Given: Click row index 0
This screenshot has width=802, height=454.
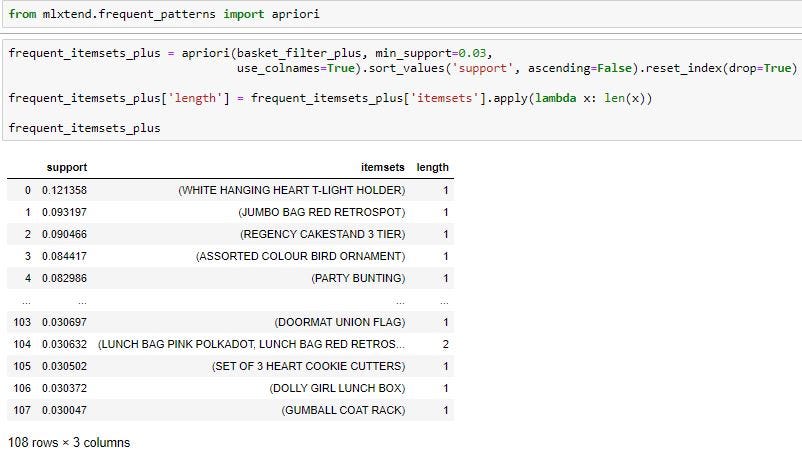Looking at the screenshot, I should point(28,190).
